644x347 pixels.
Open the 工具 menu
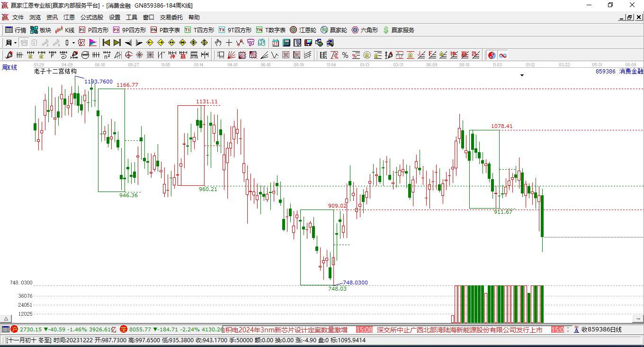132,18
